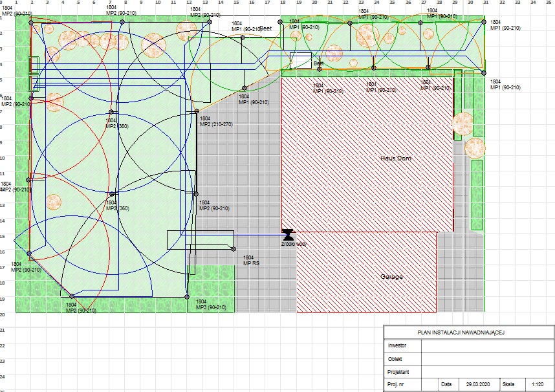Image resolution: width=555 pixels, height=392 pixels.
Task: Click the empty Inwestor value field
Action: 487,345
